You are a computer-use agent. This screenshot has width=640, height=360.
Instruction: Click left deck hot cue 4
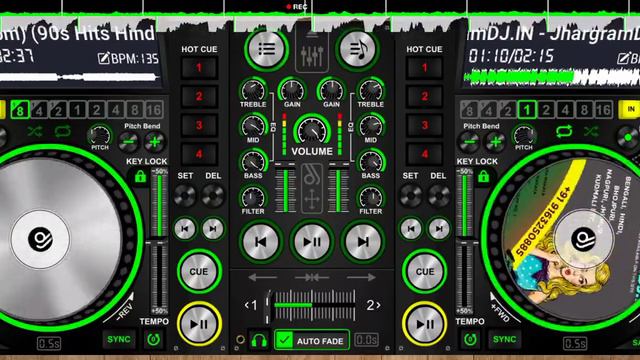point(199,154)
